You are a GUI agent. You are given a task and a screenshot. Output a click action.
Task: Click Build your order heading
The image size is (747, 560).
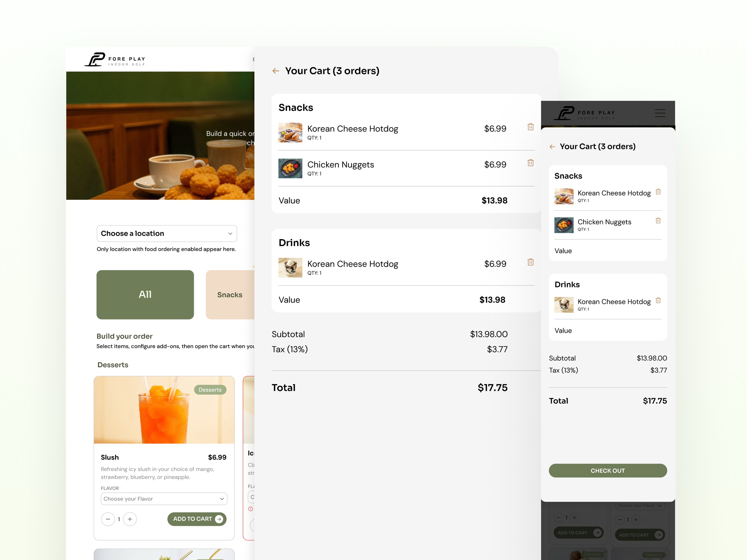pos(124,336)
